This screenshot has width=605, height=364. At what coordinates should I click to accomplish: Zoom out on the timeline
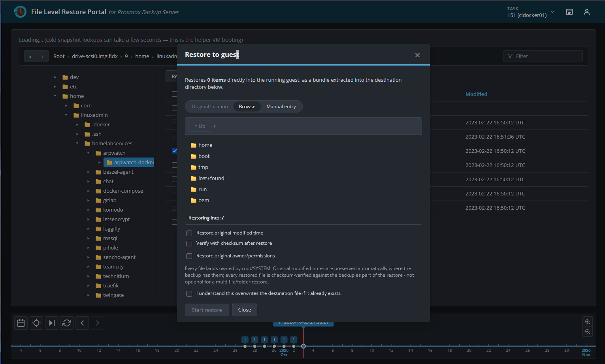588,332
